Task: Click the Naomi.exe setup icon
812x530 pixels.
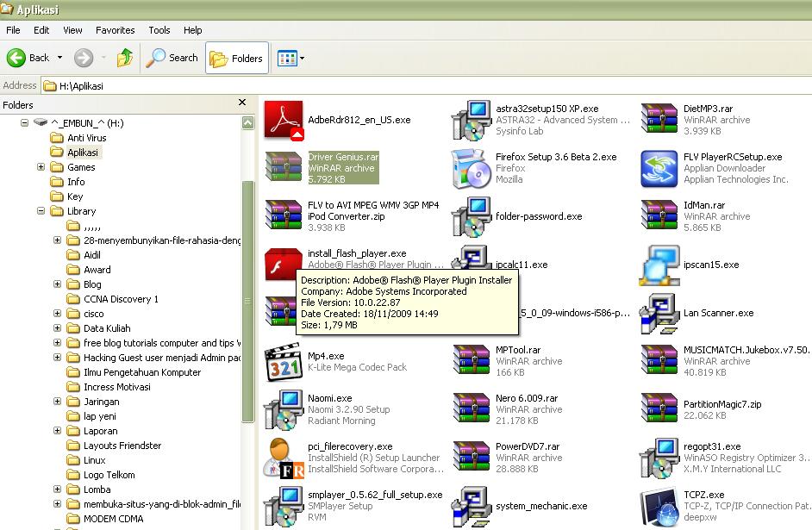Action: point(284,409)
